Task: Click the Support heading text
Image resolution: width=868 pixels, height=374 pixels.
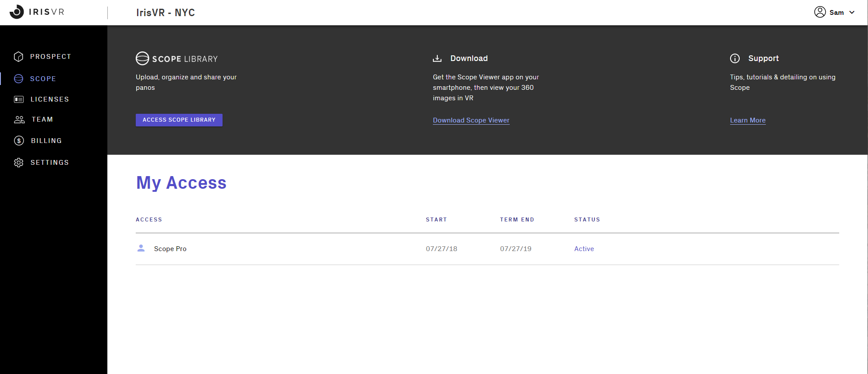Action: 763,58
